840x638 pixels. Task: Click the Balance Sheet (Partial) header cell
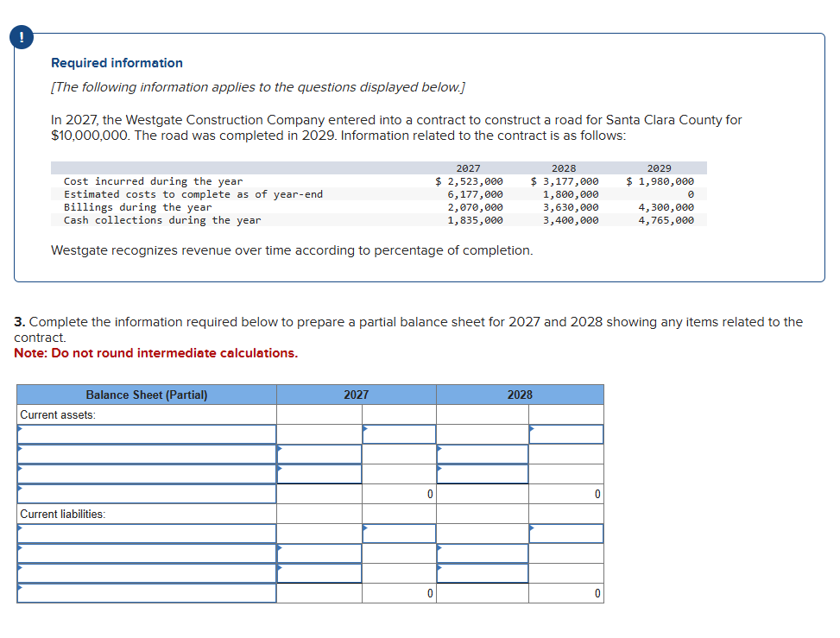145,394
